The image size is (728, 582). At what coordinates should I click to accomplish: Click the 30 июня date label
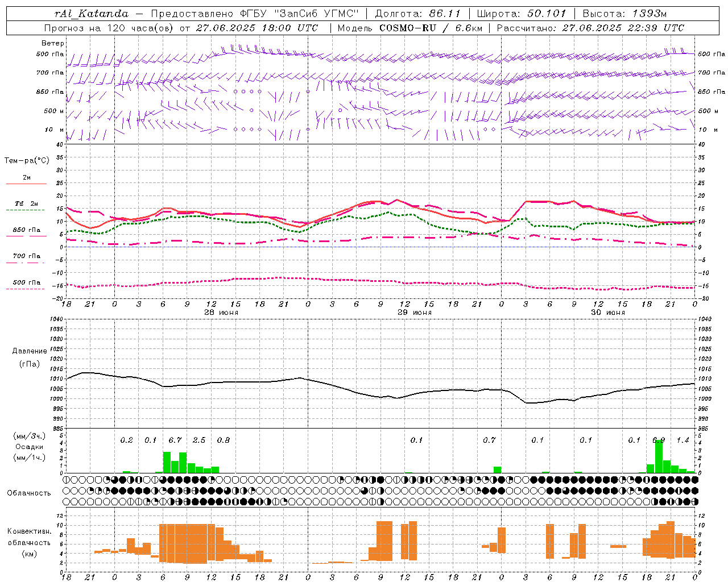[607, 312]
